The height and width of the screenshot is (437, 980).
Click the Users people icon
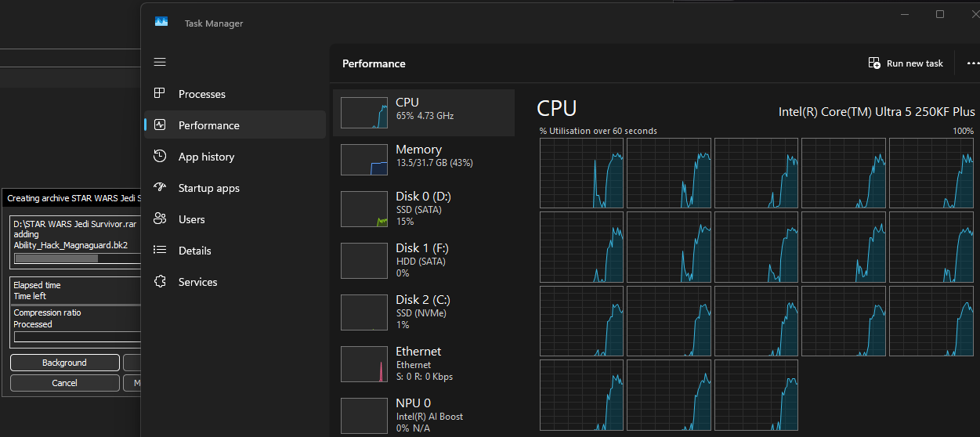(160, 218)
